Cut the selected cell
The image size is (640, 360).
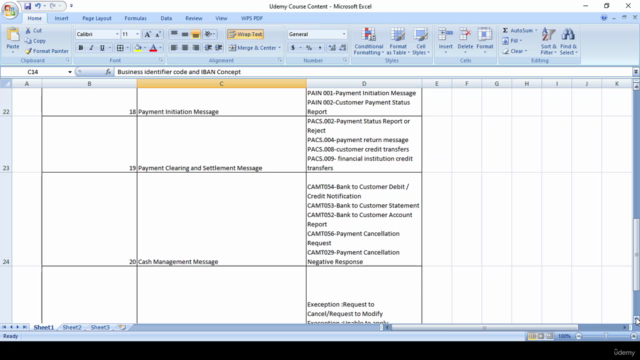tap(33, 31)
